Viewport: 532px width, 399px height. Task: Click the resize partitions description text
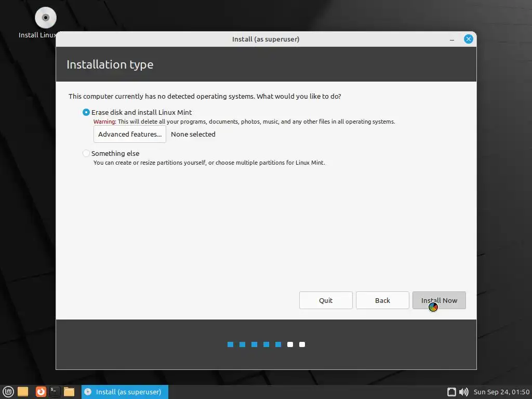pos(209,163)
